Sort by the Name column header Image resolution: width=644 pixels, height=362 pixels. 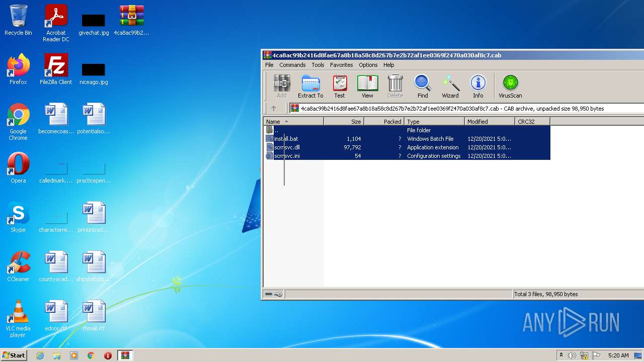(x=293, y=122)
